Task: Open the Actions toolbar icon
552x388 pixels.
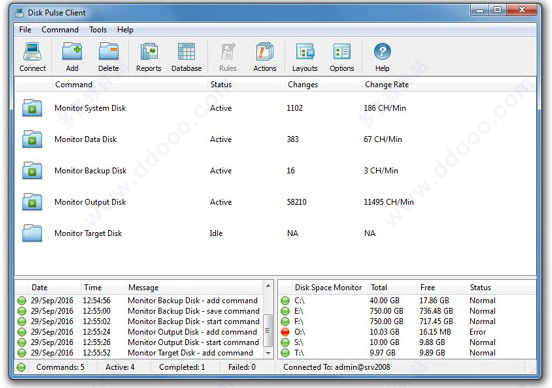Action: (x=265, y=52)
